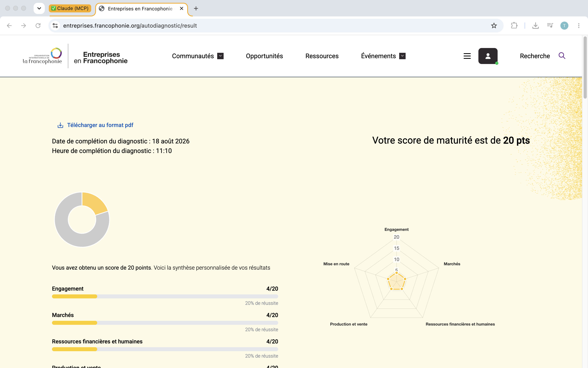This screenshot has width=588, height=368.
Task: Click the Production et vente radar label
Action: tap(349, 324)
